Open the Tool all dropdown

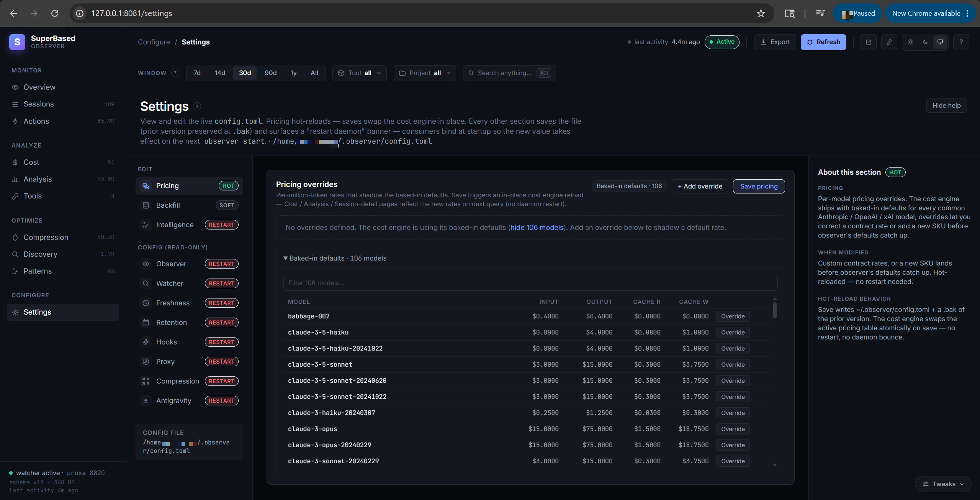(x=359, y=73)
